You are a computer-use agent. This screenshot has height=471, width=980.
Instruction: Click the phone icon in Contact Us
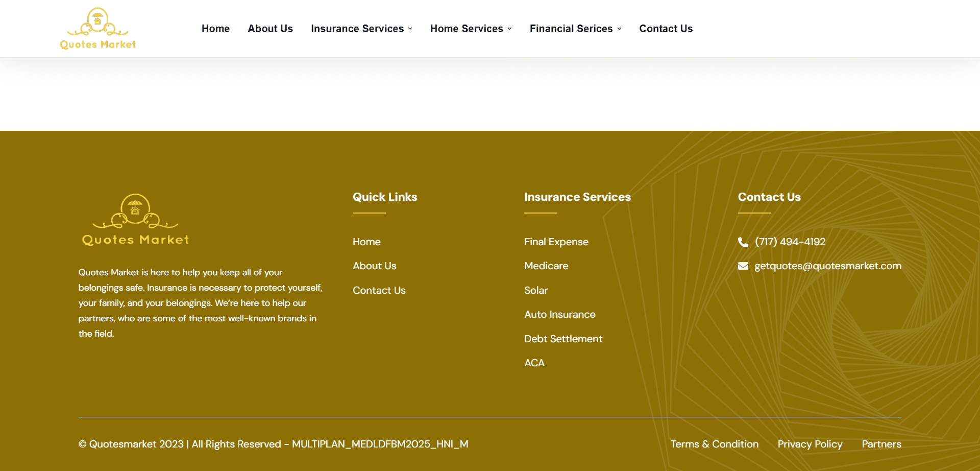[743, 242]
